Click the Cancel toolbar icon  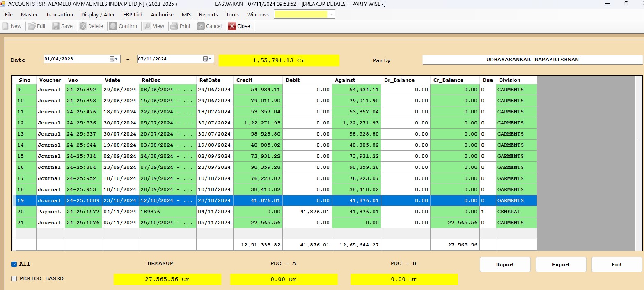click(201, 26)
